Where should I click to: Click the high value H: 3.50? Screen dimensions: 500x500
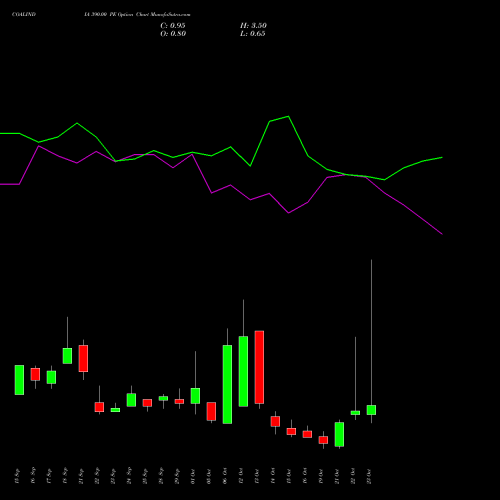coord(253,26)
